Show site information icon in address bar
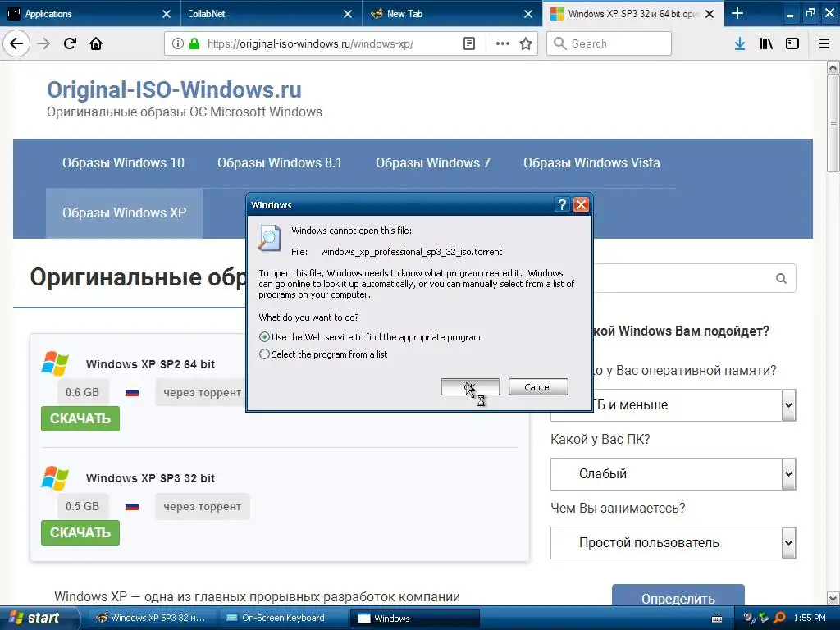 tap(177, 43)
